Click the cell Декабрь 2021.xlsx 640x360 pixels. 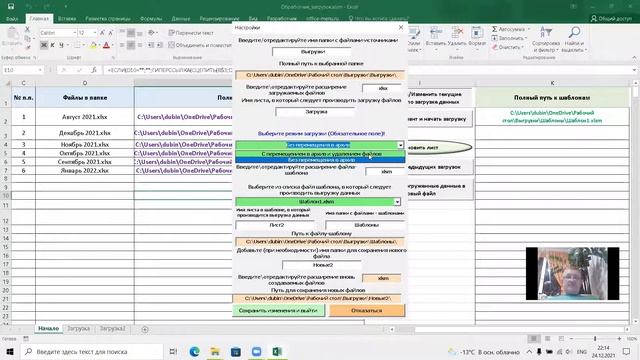click(85, 133)
